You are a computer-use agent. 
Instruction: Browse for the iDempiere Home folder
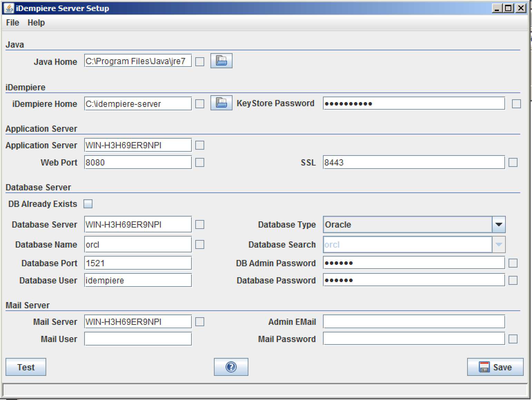pyautogui.click(x=221, y=103)
